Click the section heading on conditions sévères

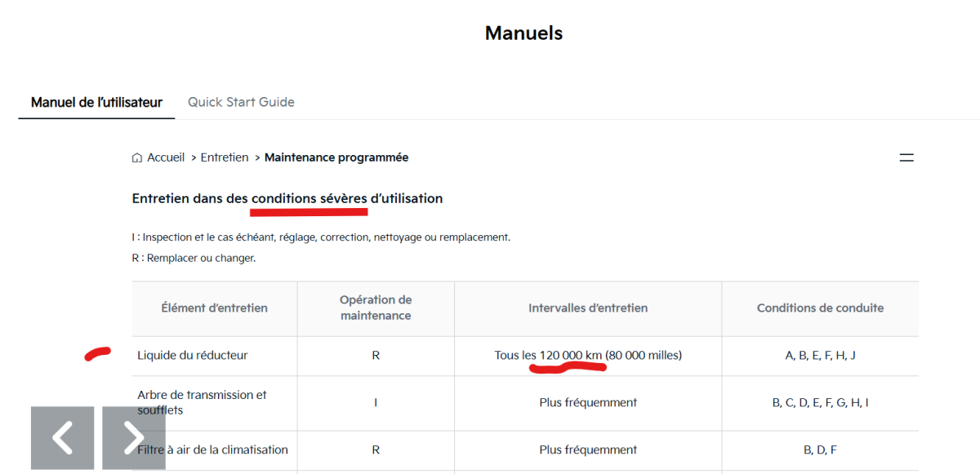click(287, 198)
